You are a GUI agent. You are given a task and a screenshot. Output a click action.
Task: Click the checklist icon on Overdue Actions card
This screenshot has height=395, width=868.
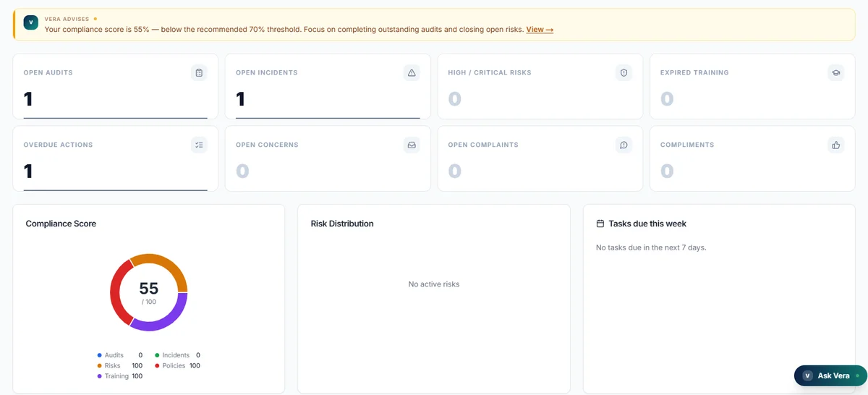(x=199, y=145)
